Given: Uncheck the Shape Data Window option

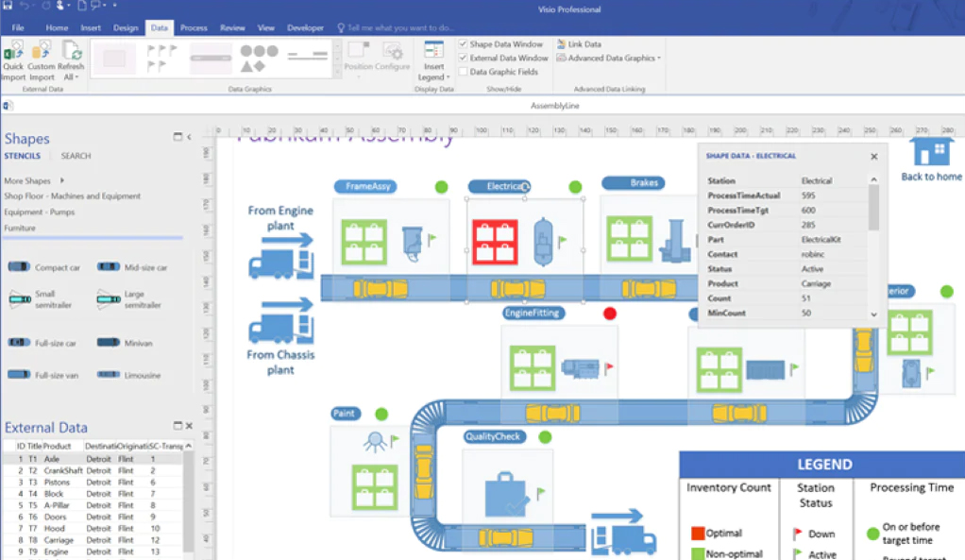Looking at the screenshot, I should pyautogui.click(x=463, y=43).
